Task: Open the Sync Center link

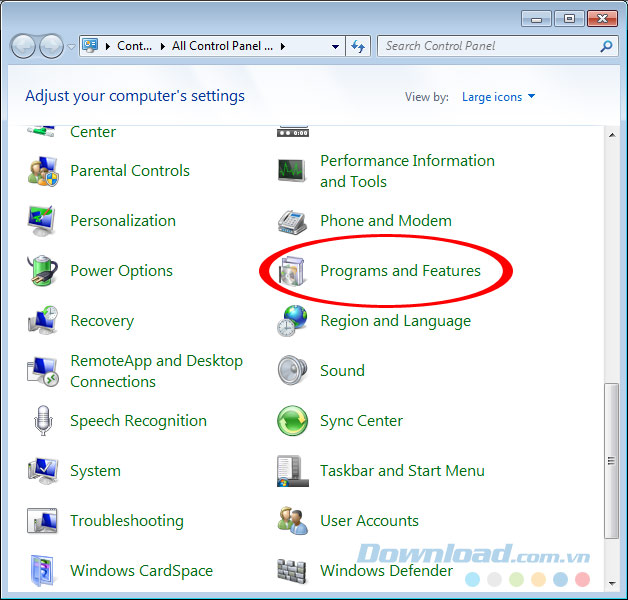Action: (x=361, y=421)
